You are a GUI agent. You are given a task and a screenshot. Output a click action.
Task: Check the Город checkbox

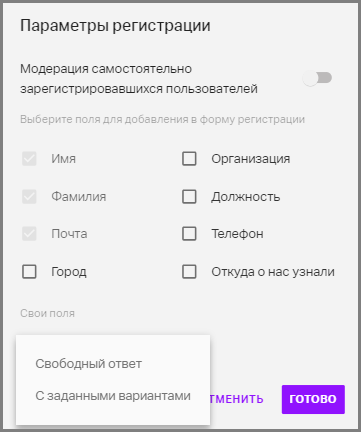coord(29,271)
